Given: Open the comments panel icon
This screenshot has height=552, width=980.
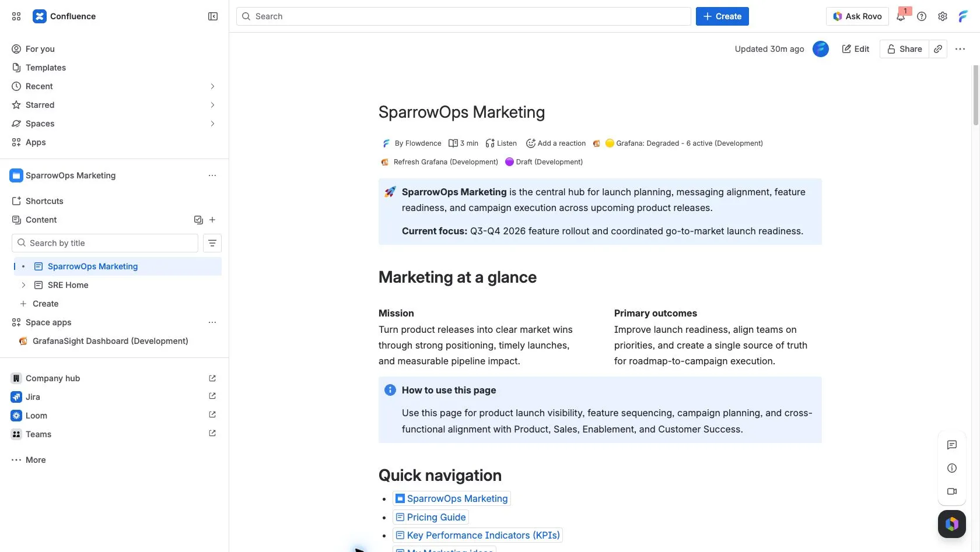Looking at the screenshot, I should click(x=952, y=445).
